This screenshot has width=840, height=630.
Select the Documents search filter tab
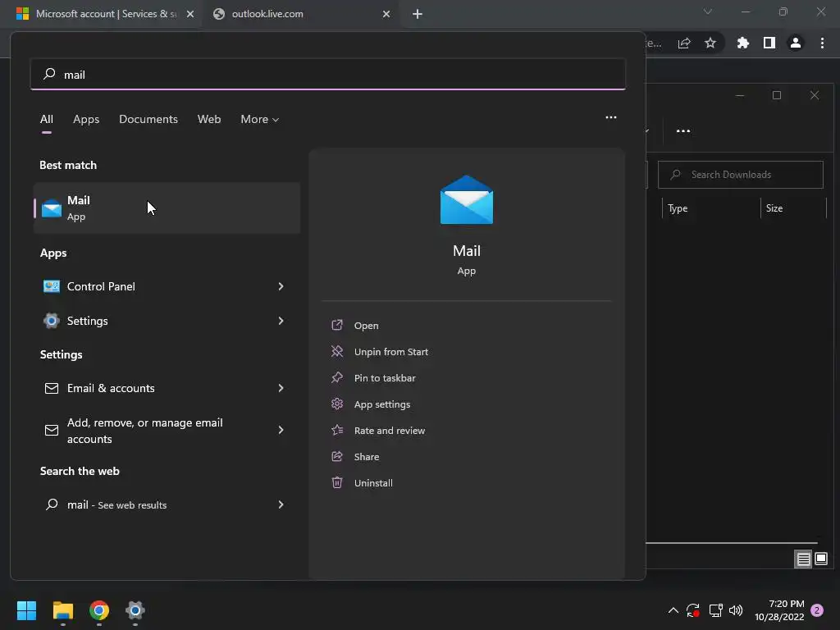click(x=148, y=119)
